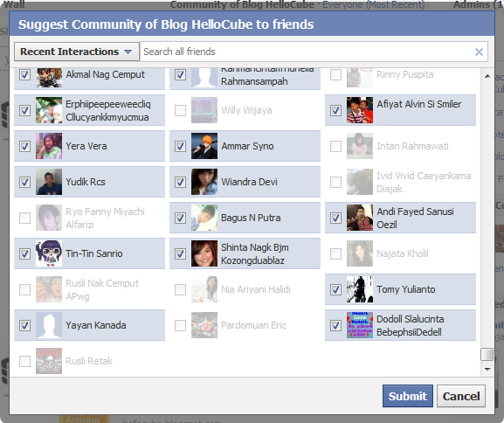Click Shinta Nagk Bjm Kozongduablaz's photo
The height and width of the screenshot is (423, 504).
coord(204,253)
